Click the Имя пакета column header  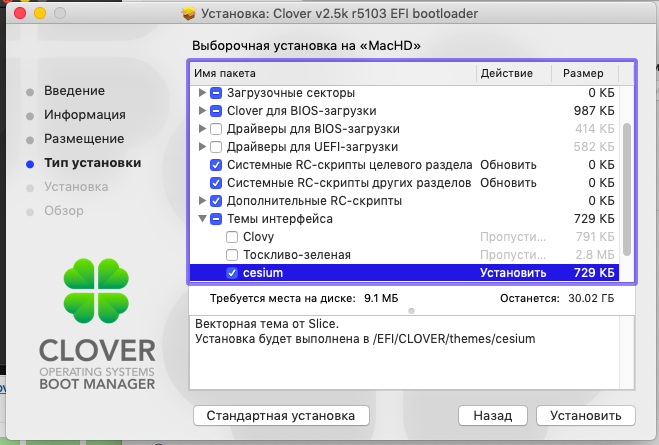333,73
